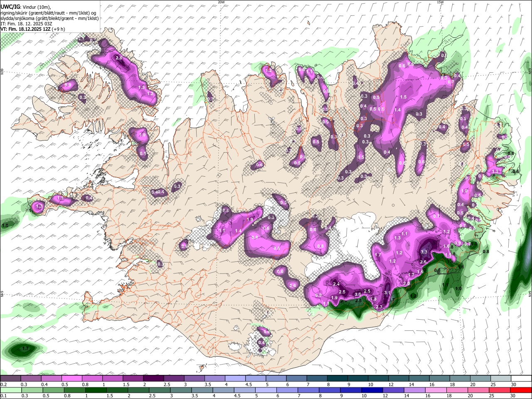Click the white swatch above the 30 label

[x=521, y=379]
